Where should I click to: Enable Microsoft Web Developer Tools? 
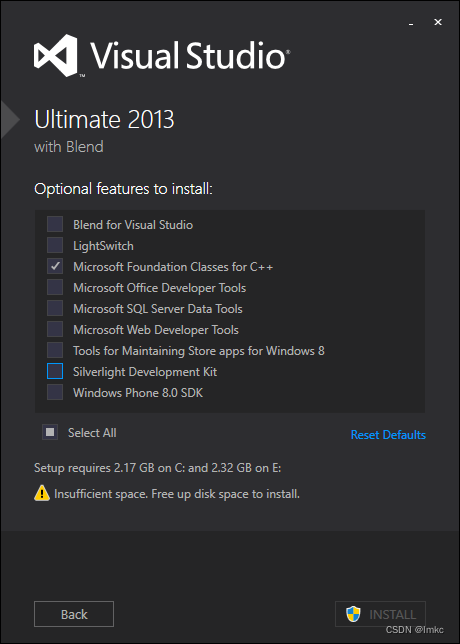pos(55,329)
